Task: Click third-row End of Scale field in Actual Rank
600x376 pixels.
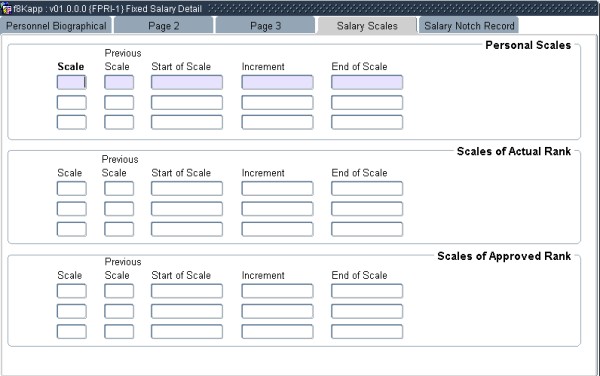Action: coord(367,229)
